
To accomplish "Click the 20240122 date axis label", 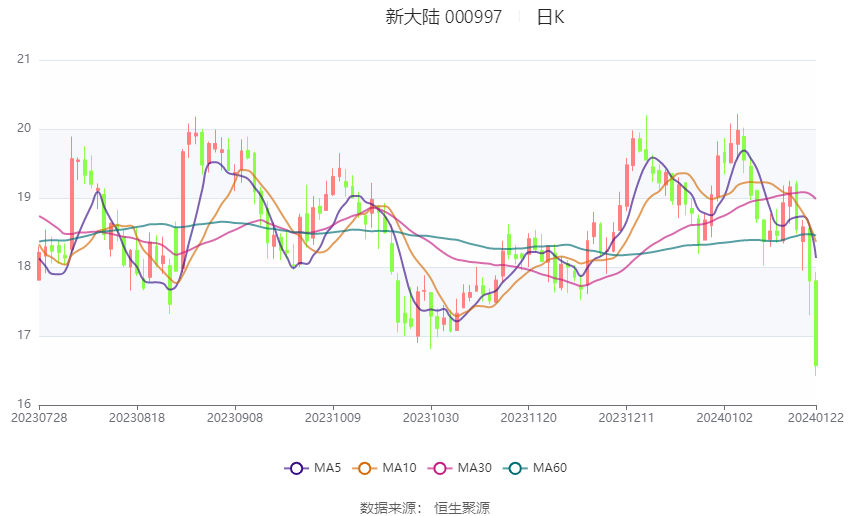I will click(816, 418).
